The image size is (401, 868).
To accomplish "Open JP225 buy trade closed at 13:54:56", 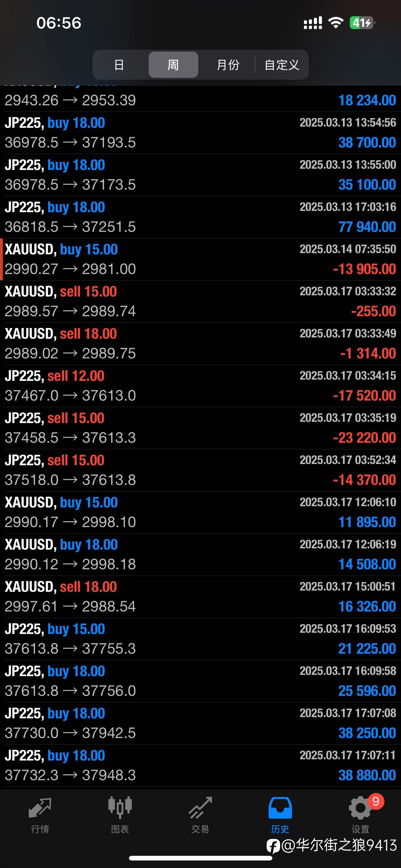I will point(200,133).
